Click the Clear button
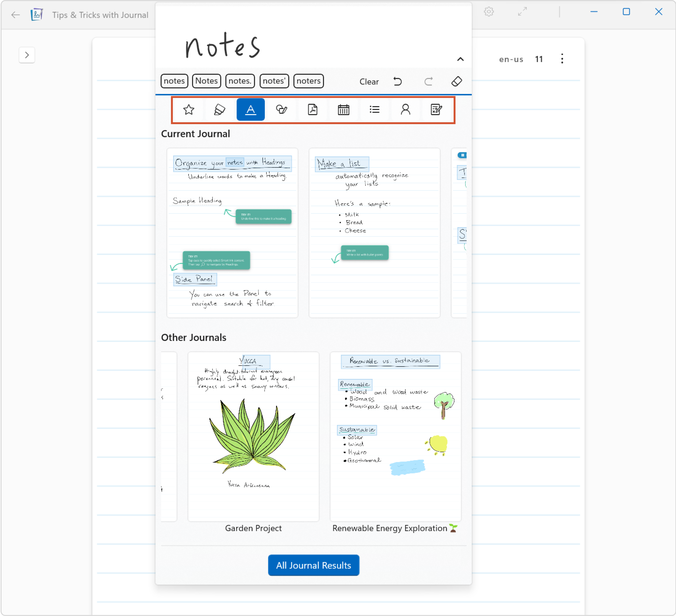 pos(369,81)
